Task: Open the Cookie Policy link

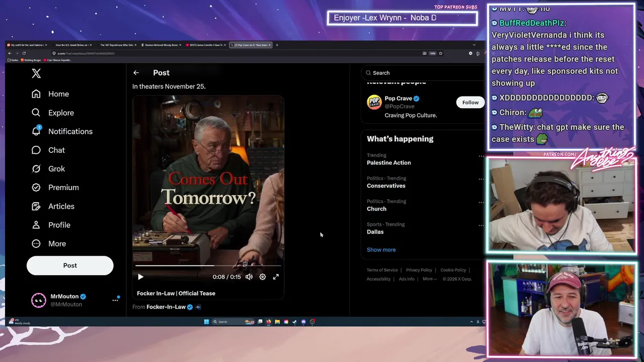Action: (x=453, y=270)
